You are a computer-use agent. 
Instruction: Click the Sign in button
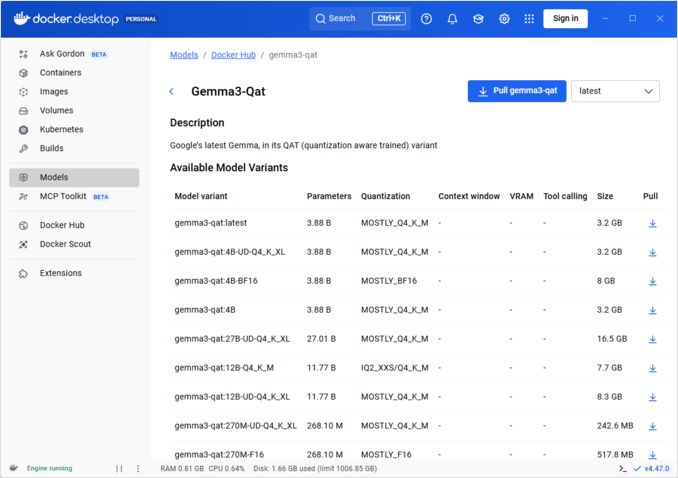pyautogui.click(x=565, y=18)
